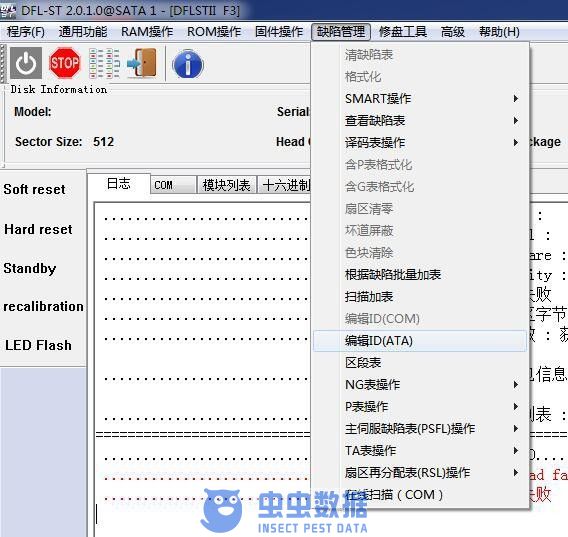Click the exit door icon
Viewport: 568px width, 537px height.
click(142, 63)
